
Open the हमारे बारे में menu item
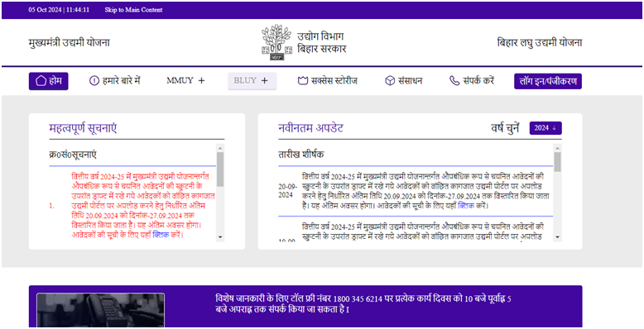(x=115, y=81)
